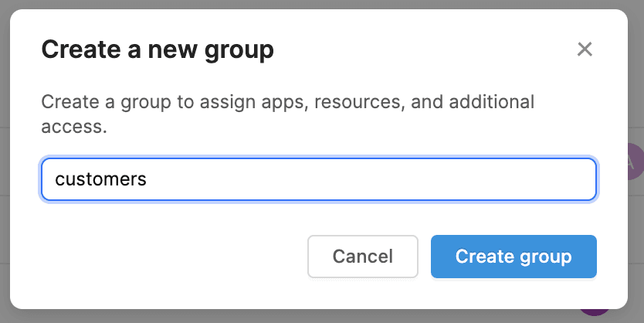Confirm with the Create group button
This screenshot has height=323, width=644.
click(514, 257)
